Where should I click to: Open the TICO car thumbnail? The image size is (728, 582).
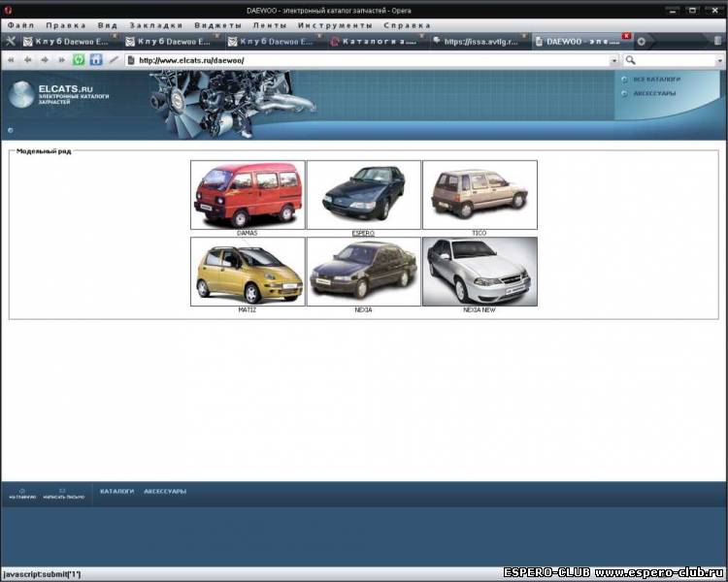click(x=480, y=195)
